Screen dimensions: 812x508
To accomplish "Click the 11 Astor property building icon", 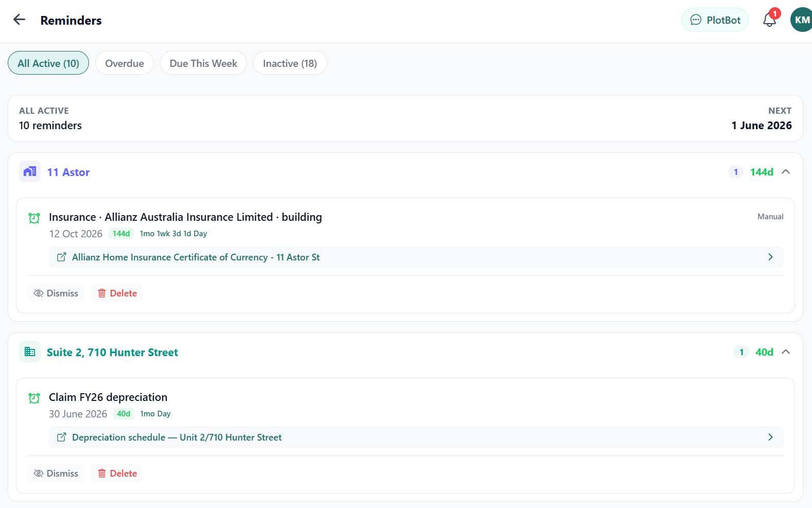I will (x=30, y=171).
